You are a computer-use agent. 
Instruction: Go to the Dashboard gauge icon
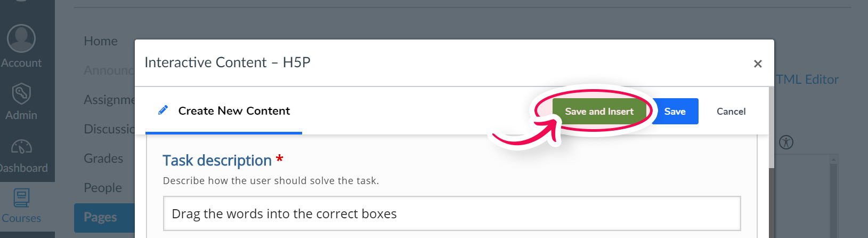[21, 147]
